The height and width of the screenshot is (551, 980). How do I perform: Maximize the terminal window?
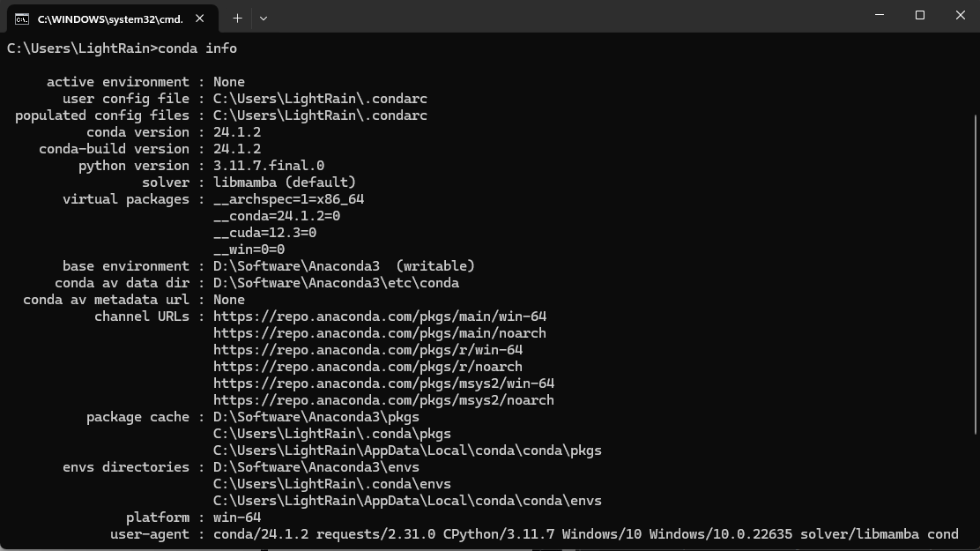[x=920, y=15]
